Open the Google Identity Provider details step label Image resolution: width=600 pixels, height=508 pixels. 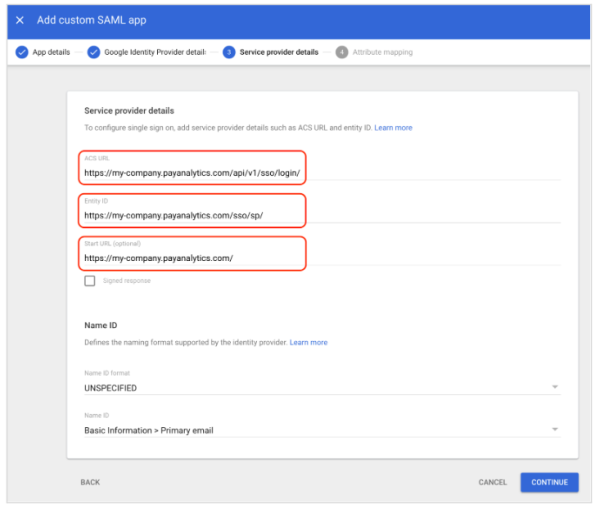coord(155,52)
